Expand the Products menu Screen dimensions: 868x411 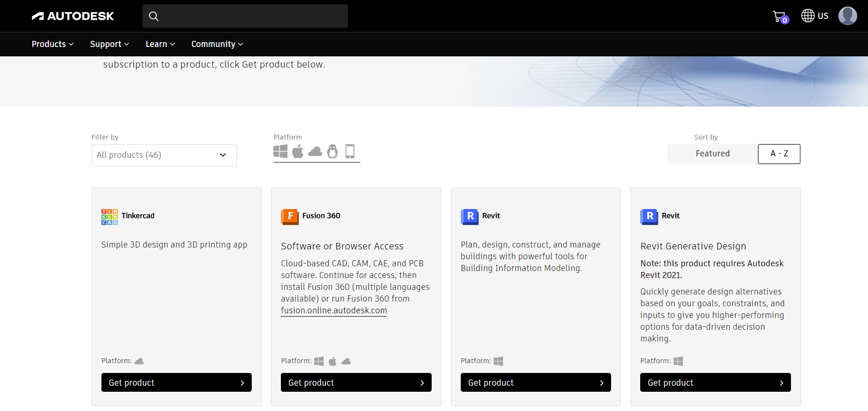[x=53, y=44]
